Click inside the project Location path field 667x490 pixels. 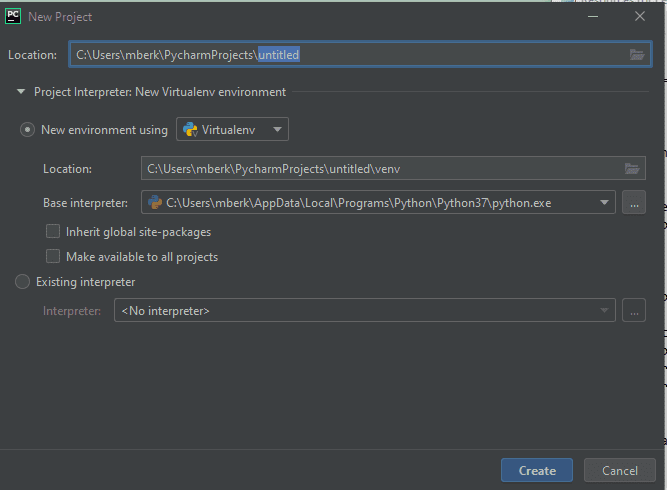pyautogui.click(x=340, y=54)
